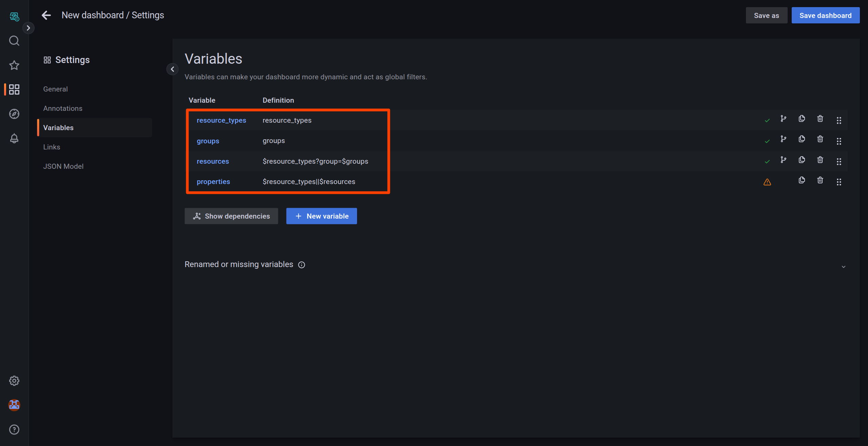Open the search icon in sidebar
Viewport: 868px width, 446px height.
(x=14, y=41)
